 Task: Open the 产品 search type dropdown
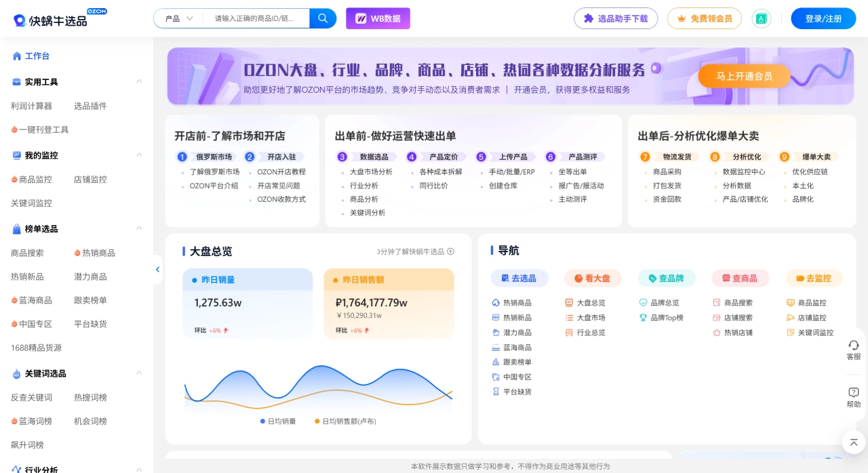click(x=178, y=18)
